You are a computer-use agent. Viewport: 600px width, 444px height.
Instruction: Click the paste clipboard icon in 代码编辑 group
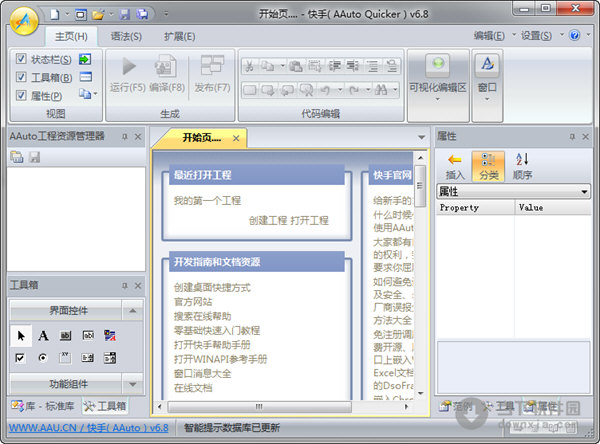pos(295,66)
